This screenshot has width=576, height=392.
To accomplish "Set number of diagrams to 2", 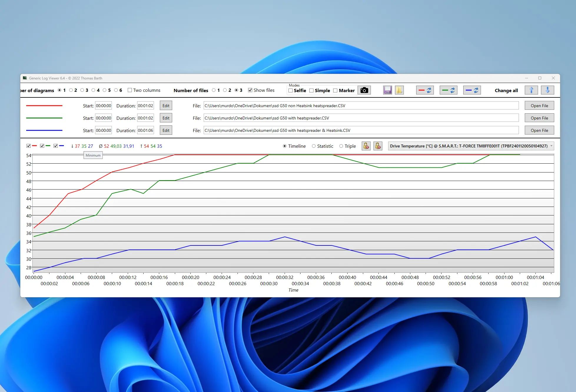I will [71, 90].
